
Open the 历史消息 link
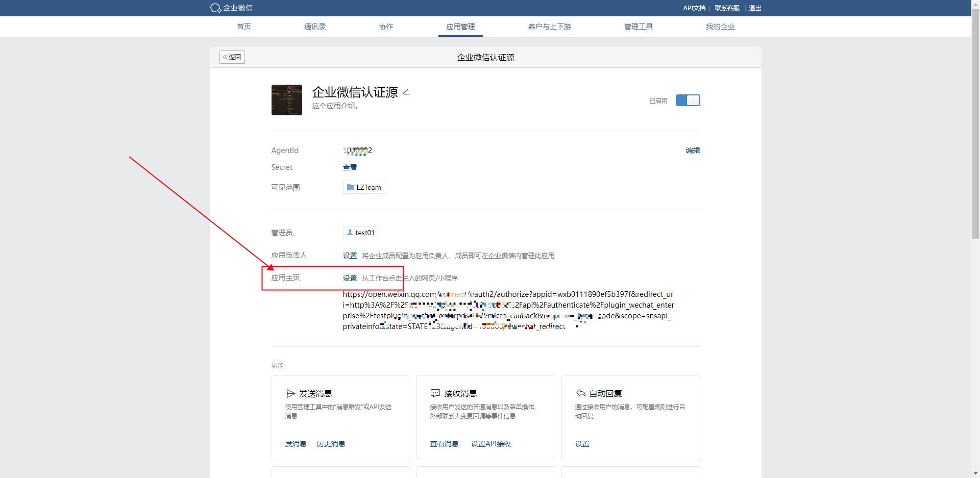point(331,444)
